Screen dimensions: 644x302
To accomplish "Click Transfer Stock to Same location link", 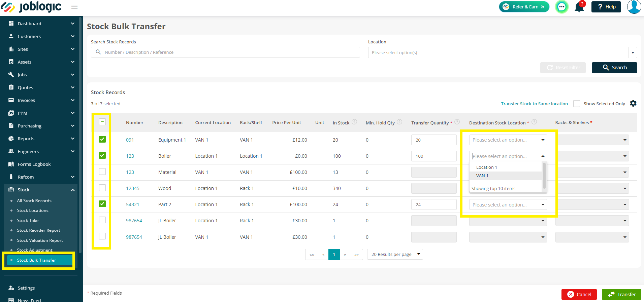I will pyautogui.click(x=534, y=104).
